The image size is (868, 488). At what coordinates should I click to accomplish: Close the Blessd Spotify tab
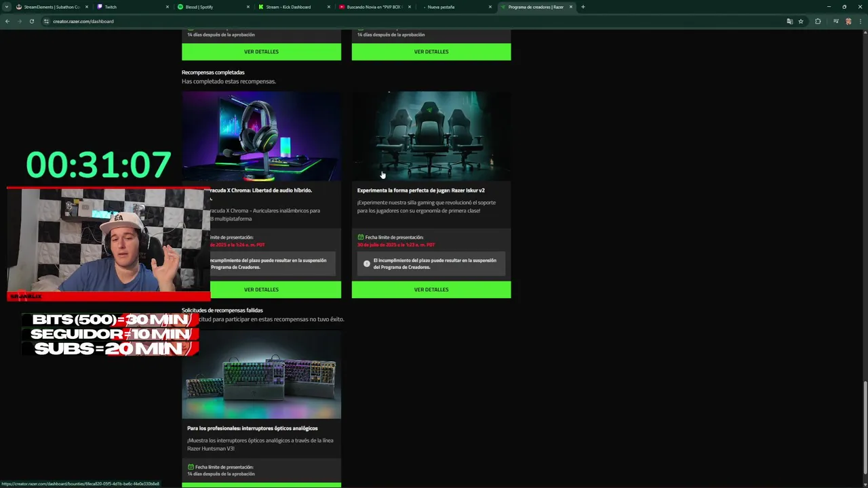[x=248, y=7]
